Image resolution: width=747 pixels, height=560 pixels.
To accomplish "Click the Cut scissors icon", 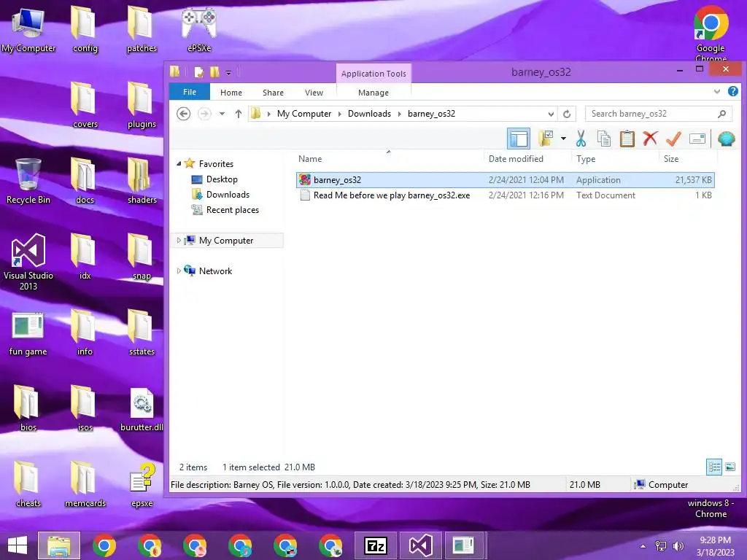I will point(581,139).
